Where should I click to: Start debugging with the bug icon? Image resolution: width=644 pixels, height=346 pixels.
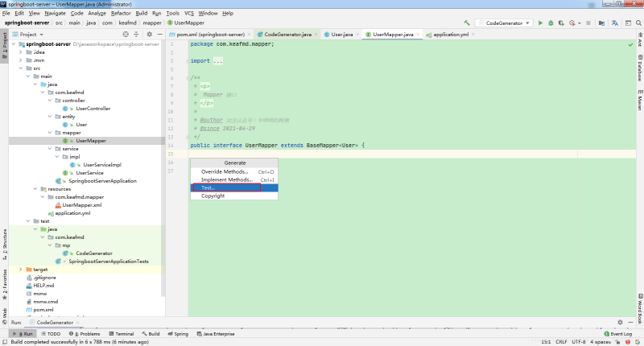tap(551, 23)
